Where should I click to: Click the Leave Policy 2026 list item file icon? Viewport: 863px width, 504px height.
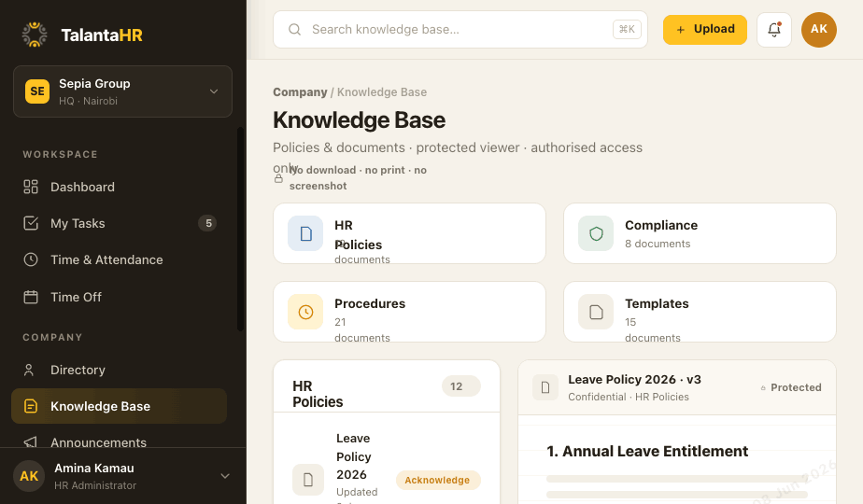pos(308,480)
